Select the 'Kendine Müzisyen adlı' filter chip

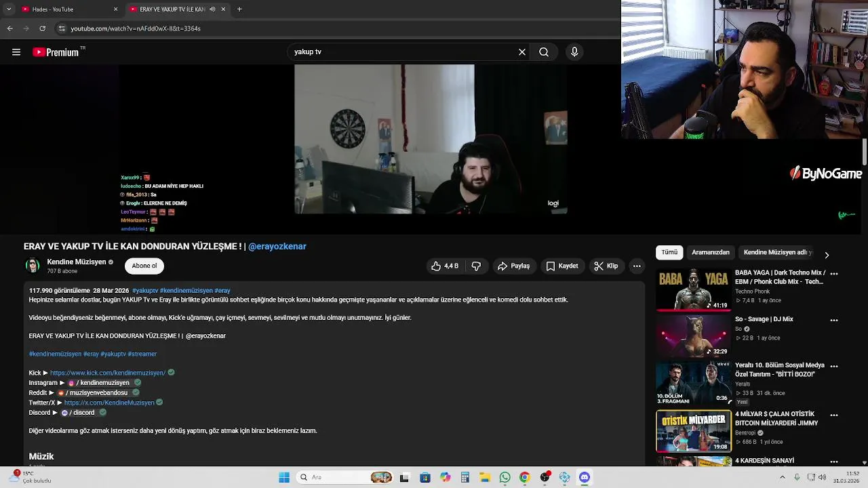click(778, 252)
